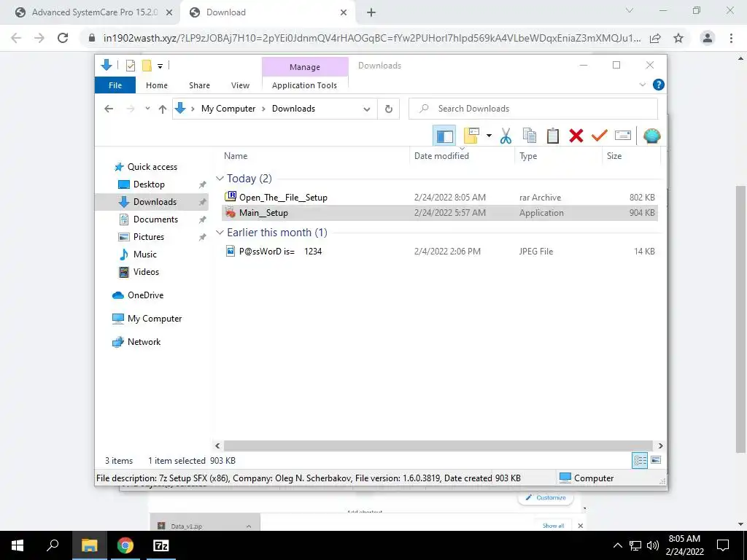Click the Chrome share page icon

pyautogui.click(x=656, y=38)
